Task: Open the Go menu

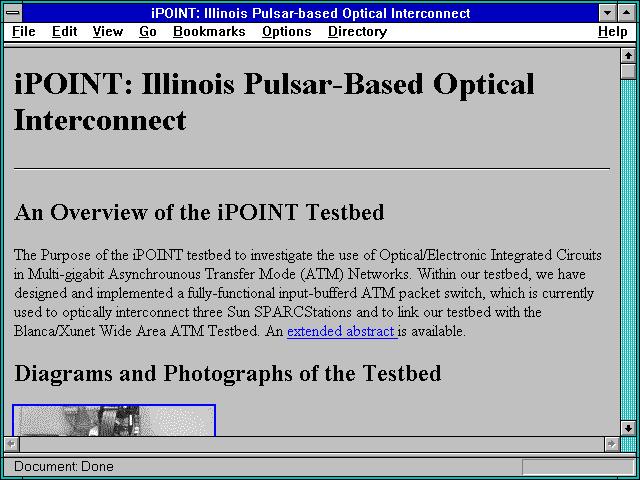Action: click(148, 32)
